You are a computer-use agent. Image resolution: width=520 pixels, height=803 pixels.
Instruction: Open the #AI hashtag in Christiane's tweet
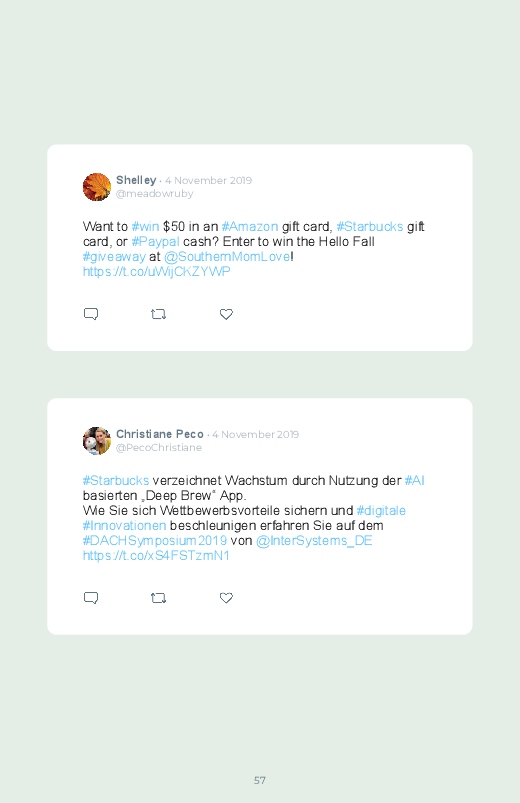[414, 480]
